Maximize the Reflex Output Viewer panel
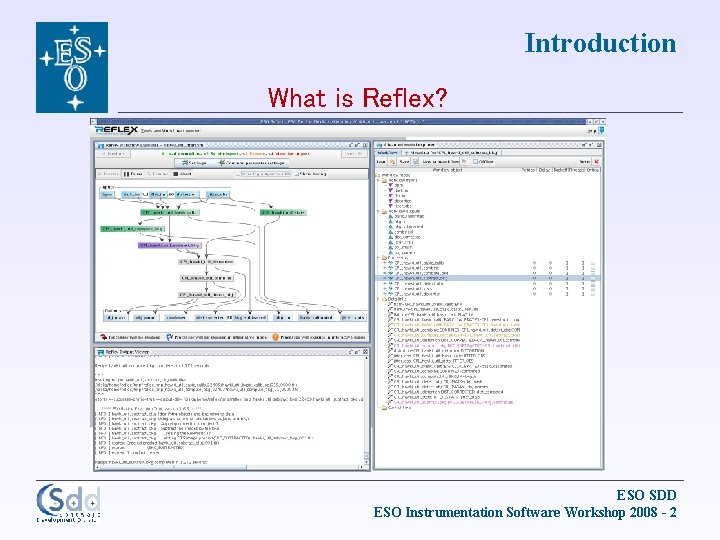Image resolution: width=720 pixels, height=540 pixels. (358, 352)
